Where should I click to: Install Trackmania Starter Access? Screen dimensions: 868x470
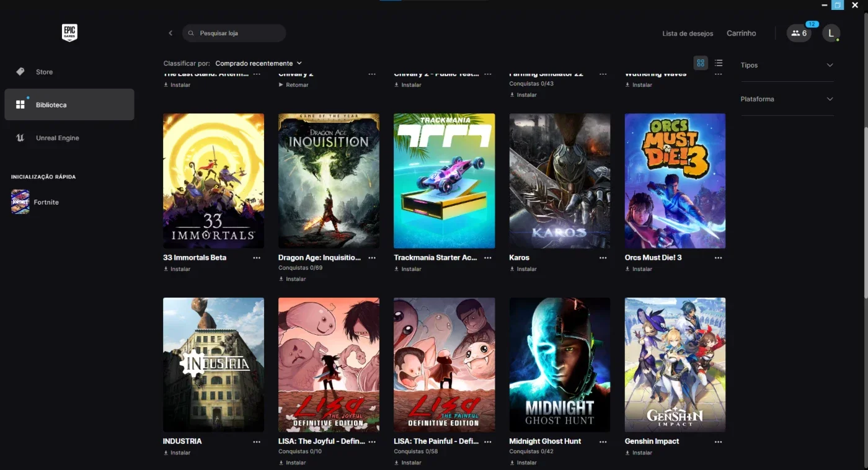click(x=408, y=269)
